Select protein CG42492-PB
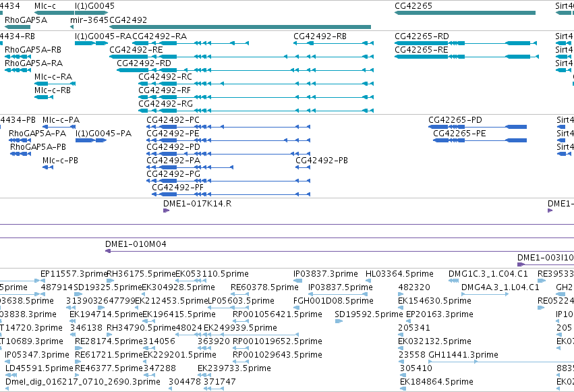The image size is (574, 392). tap(303, 167)
